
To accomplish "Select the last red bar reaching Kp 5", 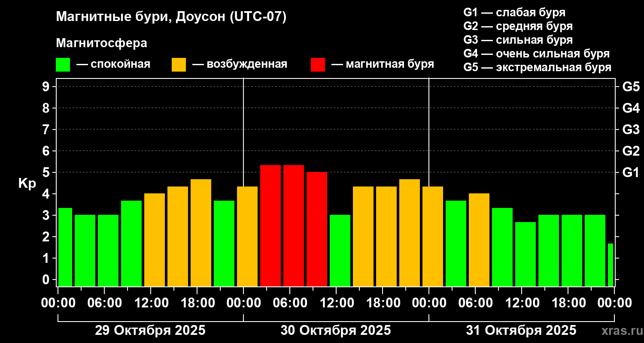I will (x=317, y=229).
